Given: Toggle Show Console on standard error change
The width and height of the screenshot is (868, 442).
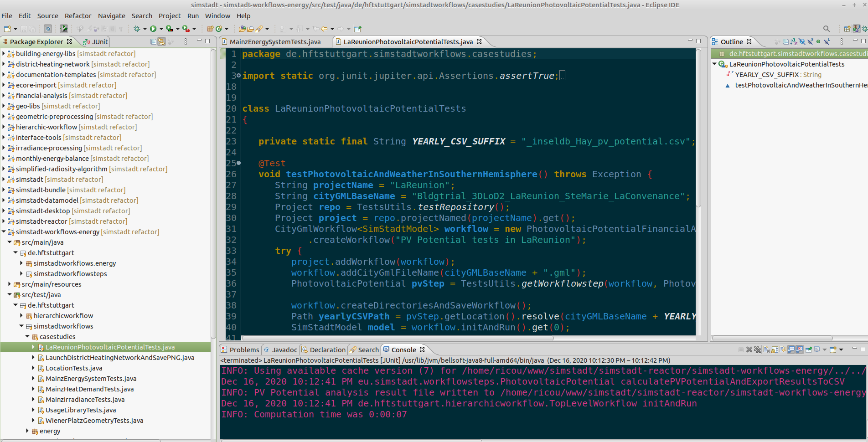Looking at the screenshot, I should point(800,349).
